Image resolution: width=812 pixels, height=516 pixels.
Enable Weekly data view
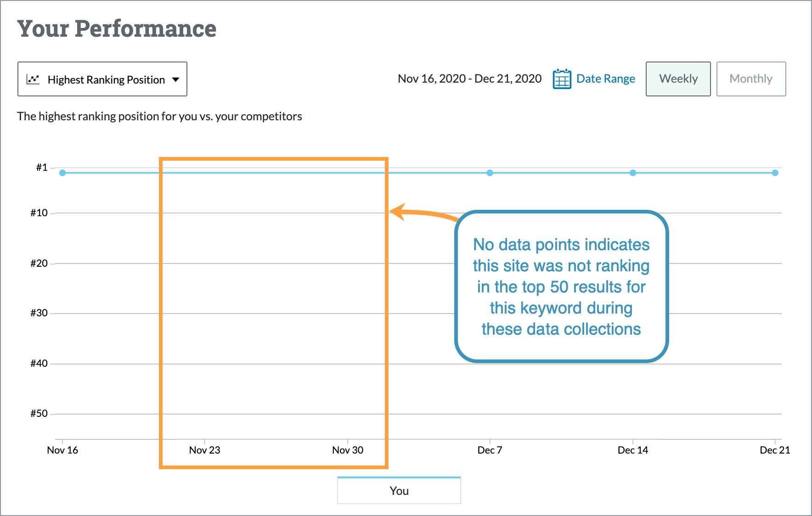(678, 79)
